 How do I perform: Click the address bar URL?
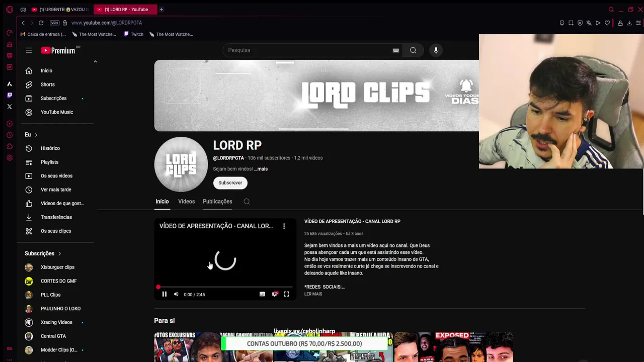[107, 23]
